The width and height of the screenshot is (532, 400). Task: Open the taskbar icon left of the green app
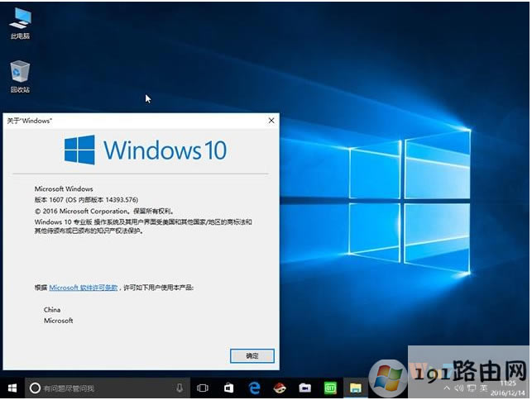(304, 388)
